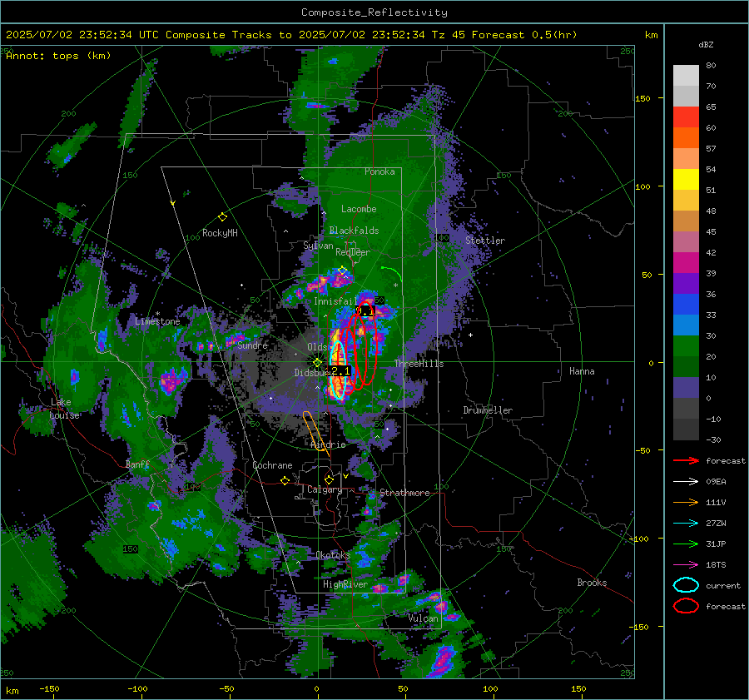Click the Drumheller label
Viewport: 749px width, 700px height.
(488, 410)
